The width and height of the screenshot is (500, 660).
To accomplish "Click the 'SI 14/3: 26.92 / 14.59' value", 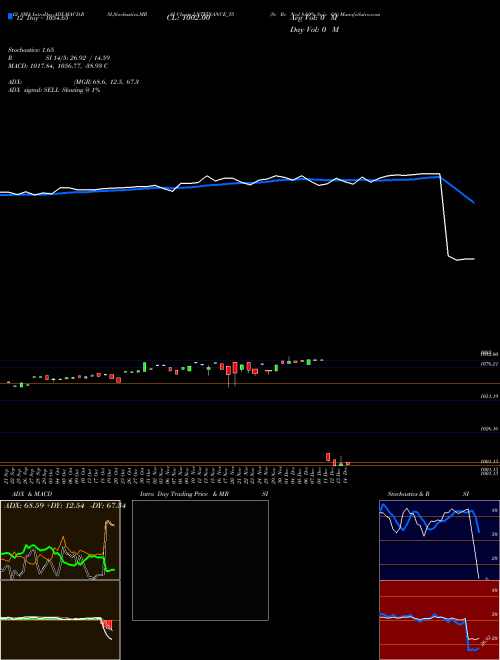I will coord(78,58).
